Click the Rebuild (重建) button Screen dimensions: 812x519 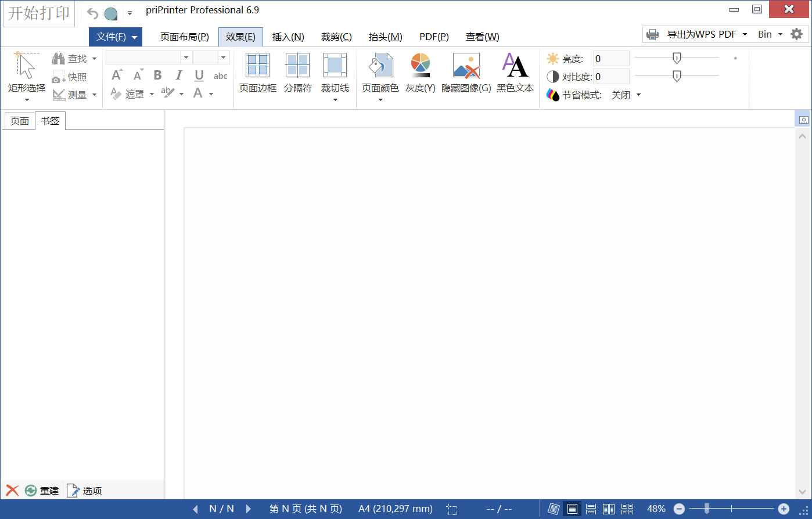(x=42, y=491)
